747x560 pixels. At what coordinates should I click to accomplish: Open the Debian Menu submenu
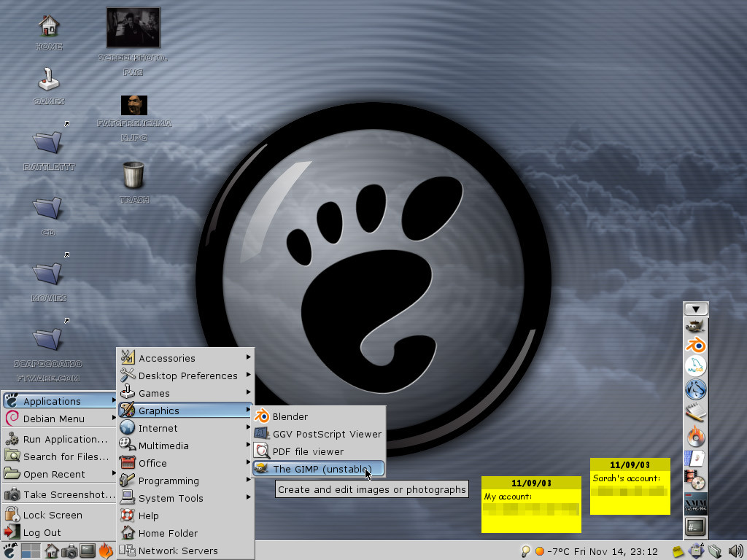(x=60, y=419)
